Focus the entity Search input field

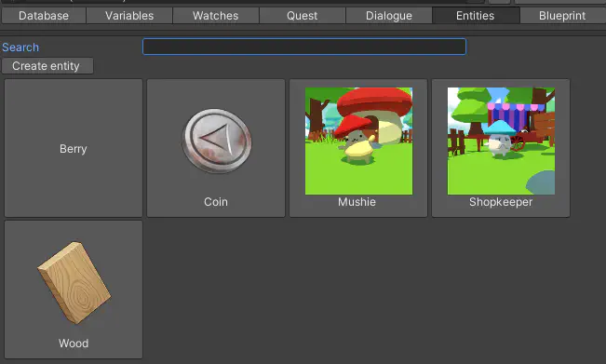(x=304, y=47)
